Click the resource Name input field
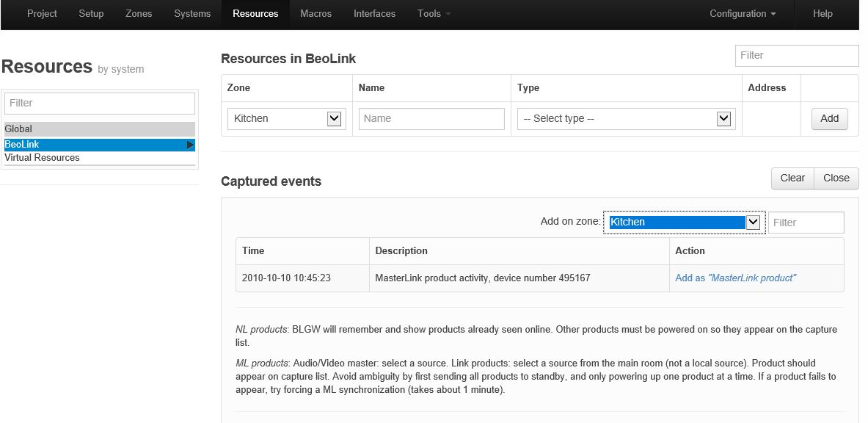The height and width of the screenshot is (423, 868). click(x=431, y=119)
